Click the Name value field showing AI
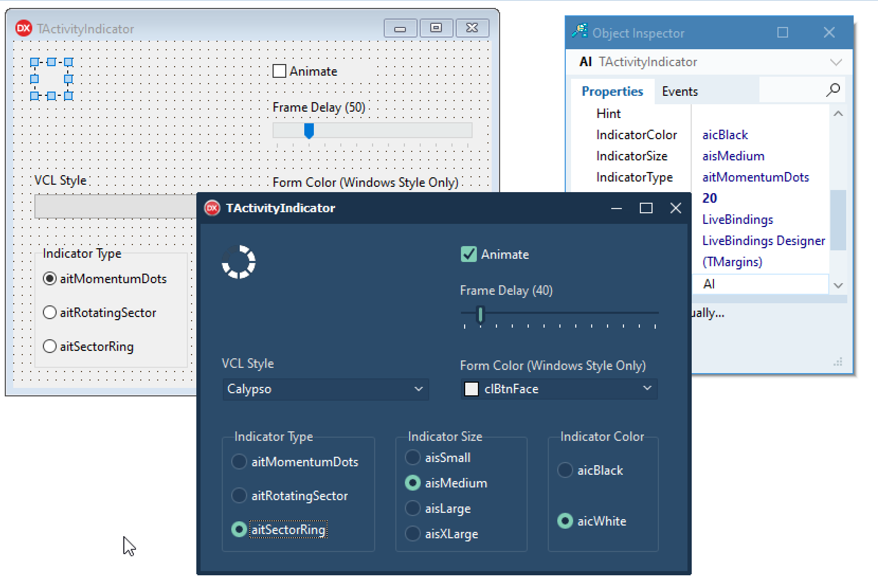Screen dimensions: 878x588 pyautogui.click(x=761, y=284)
